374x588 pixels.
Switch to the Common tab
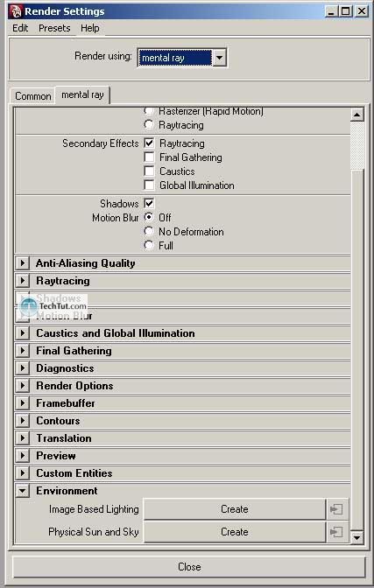pos(33,96)
